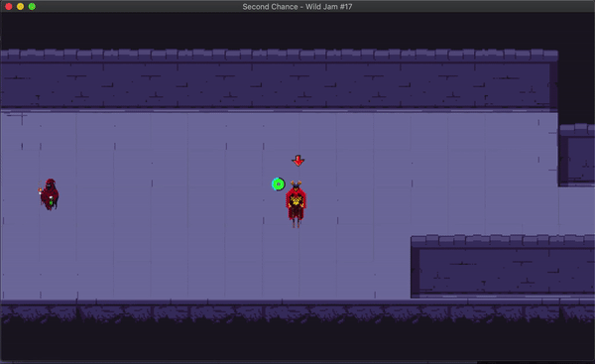Click the rocky ledge along the bottom of the floor
Viewport: 595px width, 364px height.
pyautogui.click(x=297, y=312)
